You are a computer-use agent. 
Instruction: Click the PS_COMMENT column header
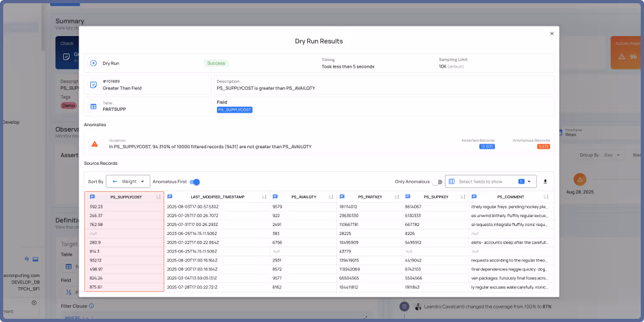511,197
